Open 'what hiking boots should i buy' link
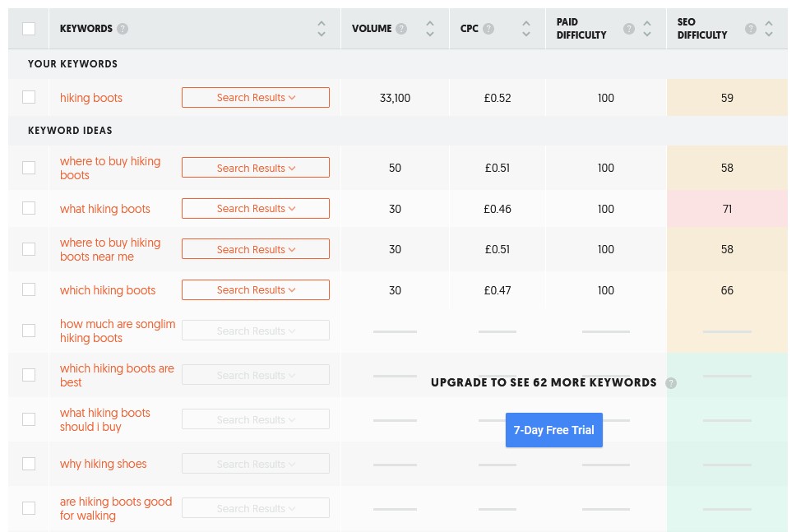Screen dimensions: 796x532 [105, 419]
